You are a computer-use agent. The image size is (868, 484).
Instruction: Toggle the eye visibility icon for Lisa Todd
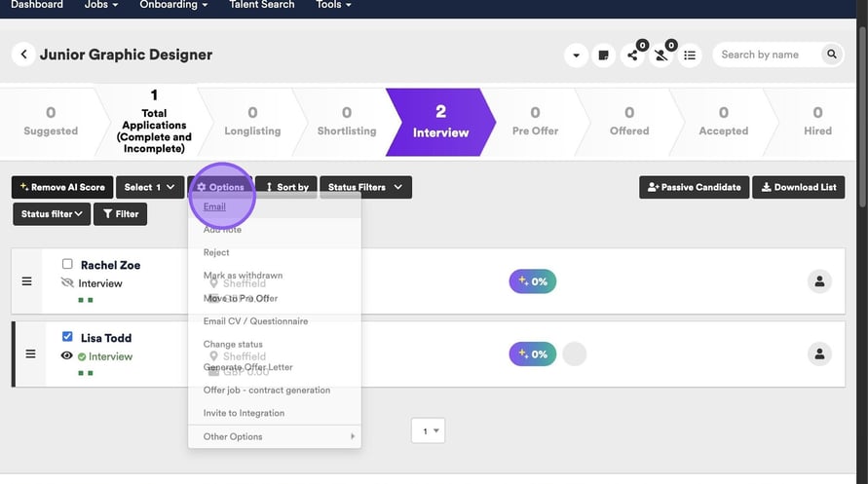[67, 356]
